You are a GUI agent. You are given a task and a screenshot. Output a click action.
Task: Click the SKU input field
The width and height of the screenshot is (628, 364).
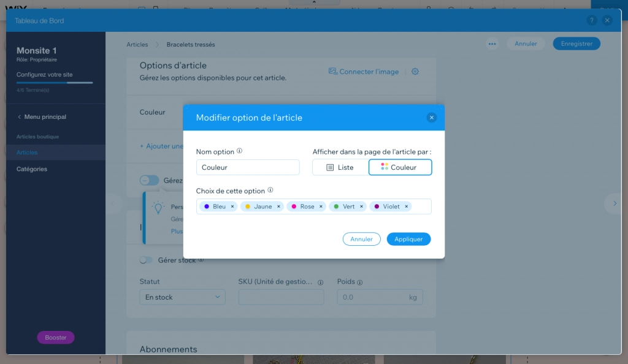pos(281,297)
